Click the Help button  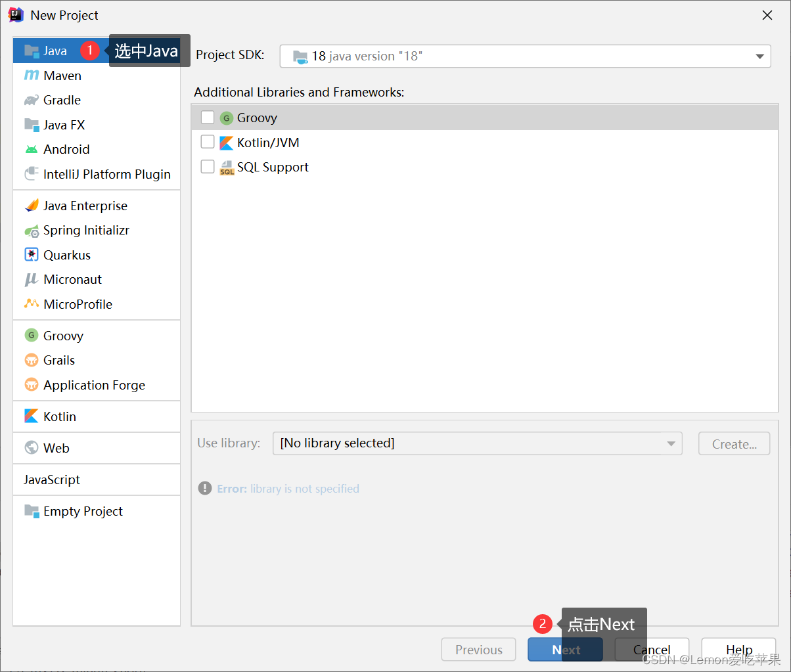click(x=738, y=650)
